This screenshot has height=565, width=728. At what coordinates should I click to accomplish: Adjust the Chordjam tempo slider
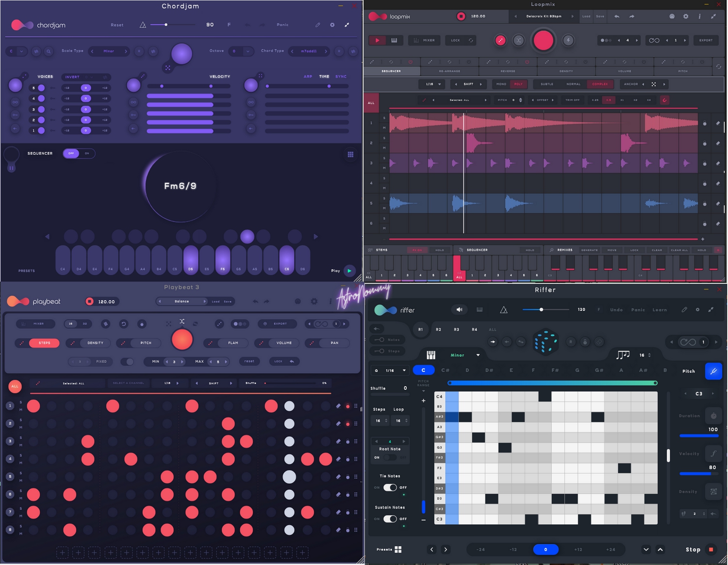point(172,25)
